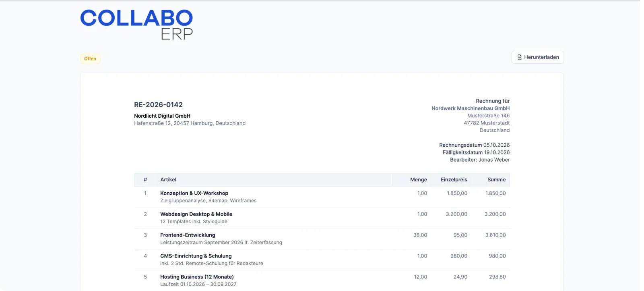644x291 pixels.
Task: Click unit price 1.850,00 for UX-Workshop
Action: point(457,193)
